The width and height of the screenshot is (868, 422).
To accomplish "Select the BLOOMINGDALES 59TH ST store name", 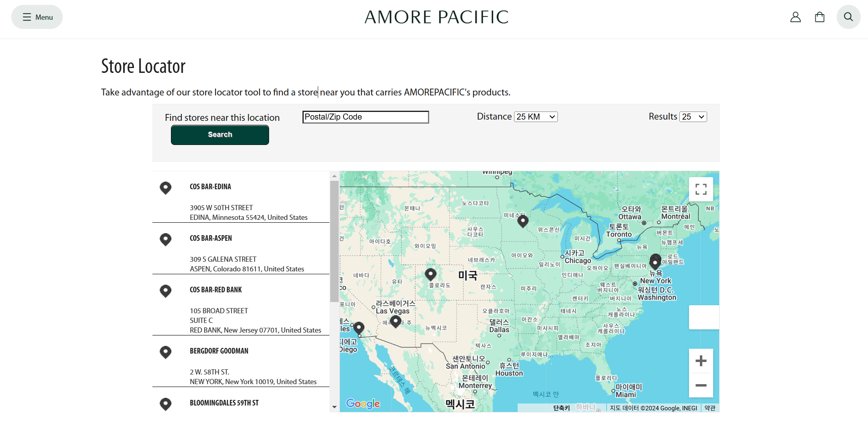I will pyautogui.click(x=224, y=403).
